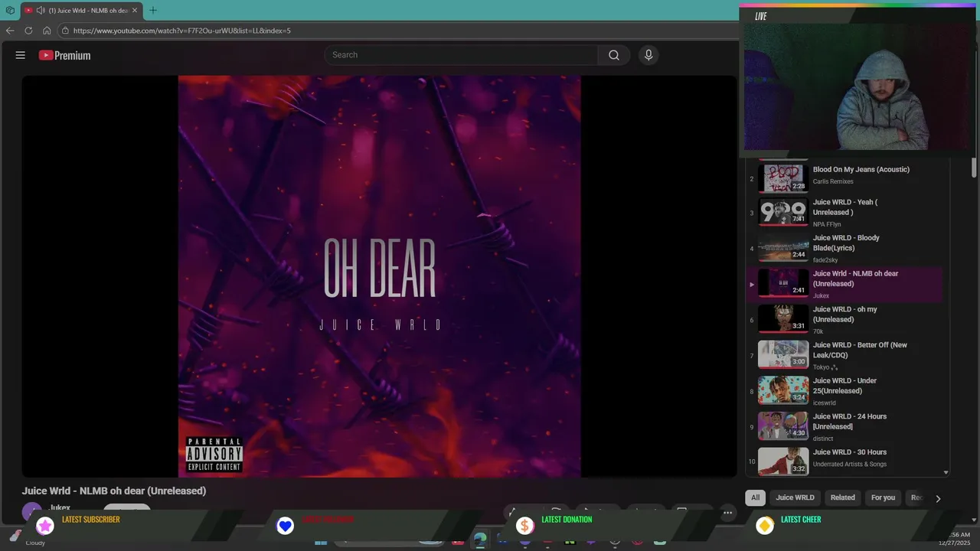980x551 pixels.
Task: Open the workspaces icon left of tabs
Action: click(10, 10)
